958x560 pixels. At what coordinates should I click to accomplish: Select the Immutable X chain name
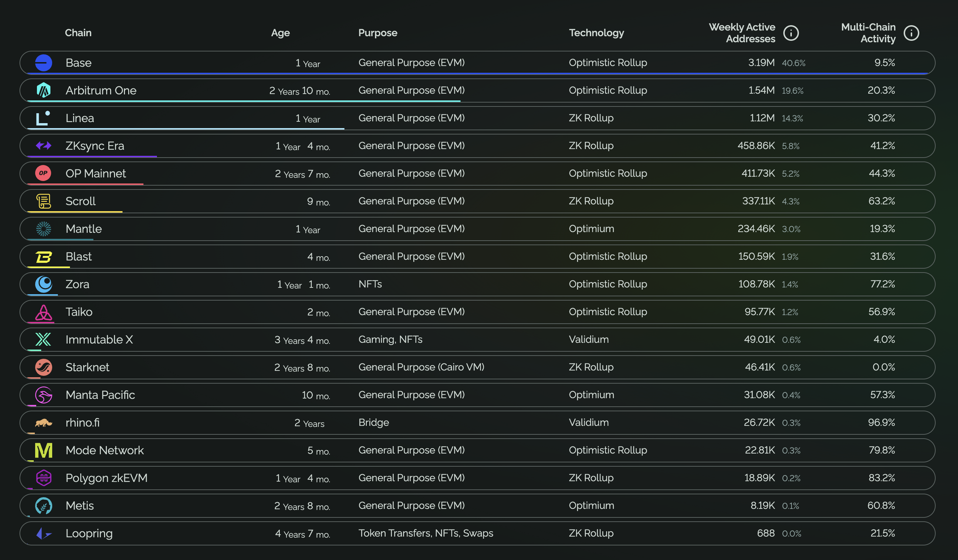pyautogui.click(x=99, y=340)
